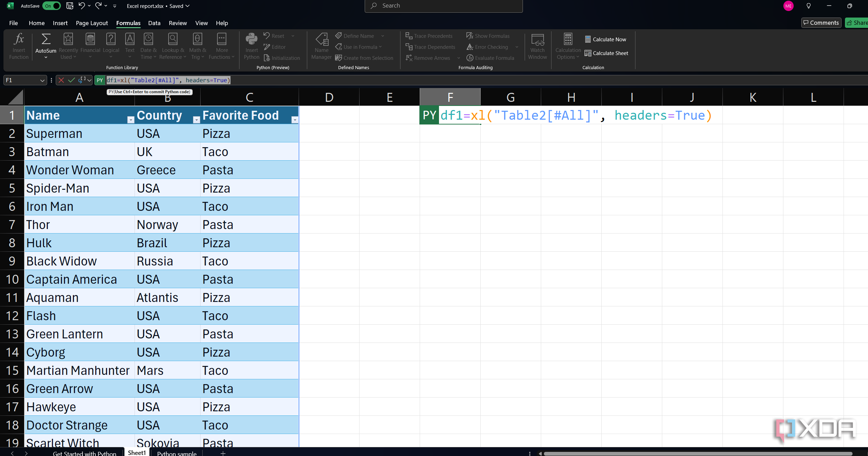Click the green Share button
This screenshot has width=868, height=456.
tap(857, 23)
